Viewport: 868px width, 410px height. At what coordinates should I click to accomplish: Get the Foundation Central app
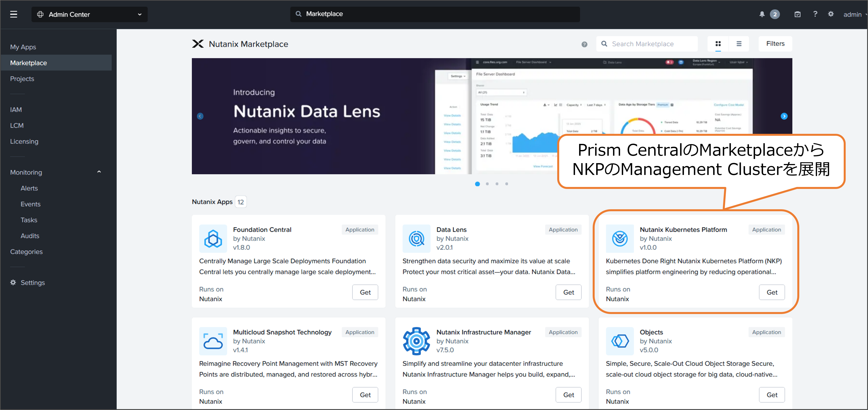tap(365, 292)
